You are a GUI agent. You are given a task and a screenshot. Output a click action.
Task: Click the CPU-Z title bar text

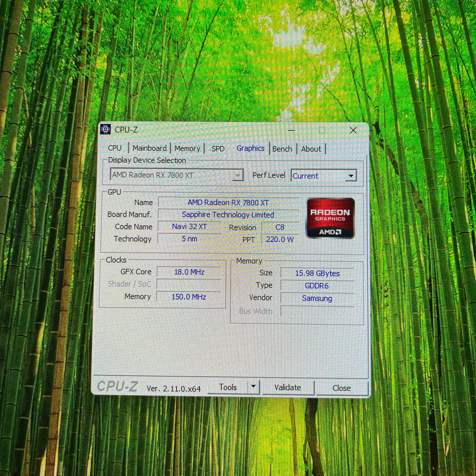126,130
